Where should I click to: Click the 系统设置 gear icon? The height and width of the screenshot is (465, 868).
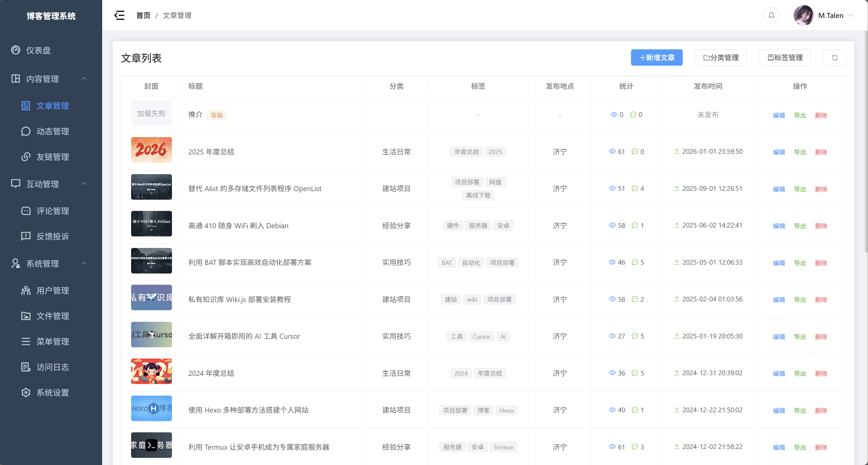(x=26, y=393)
